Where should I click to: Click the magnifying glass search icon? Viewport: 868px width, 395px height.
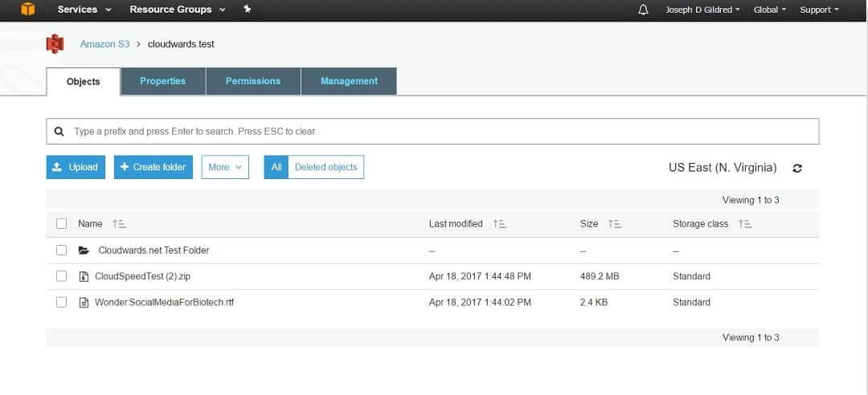point(59,132)
